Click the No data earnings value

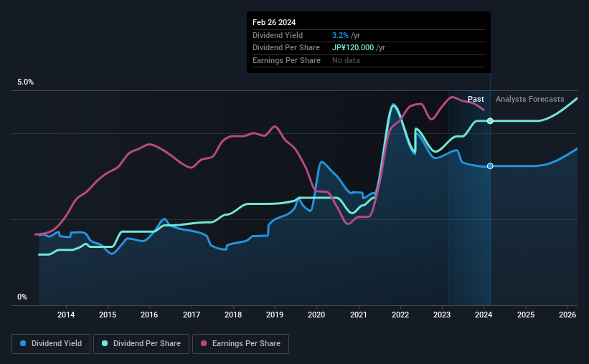[346, 60]
